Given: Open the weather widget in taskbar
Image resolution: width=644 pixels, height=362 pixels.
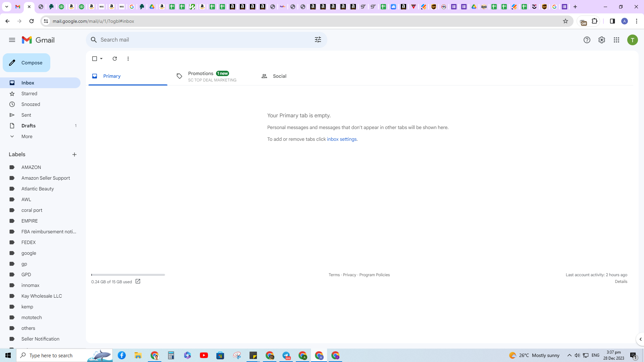Looking at the screenshot, I should pyautogui.click(x=534, y=355).
